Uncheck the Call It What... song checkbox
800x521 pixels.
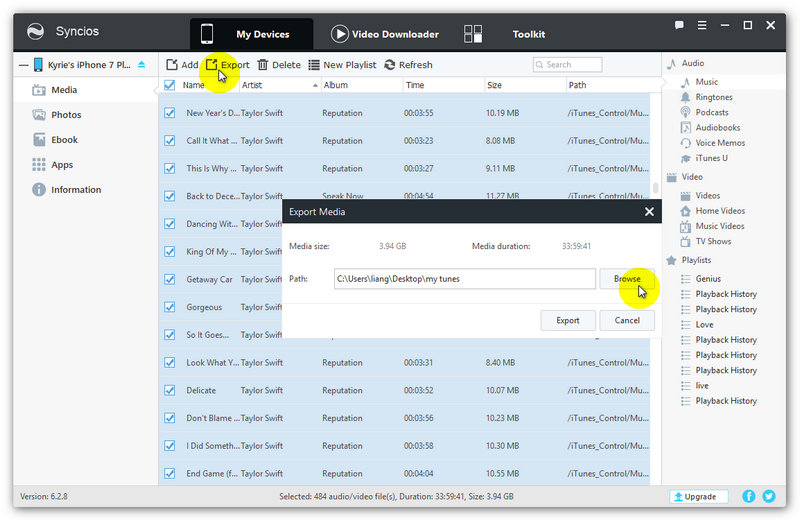coord(169,140)
